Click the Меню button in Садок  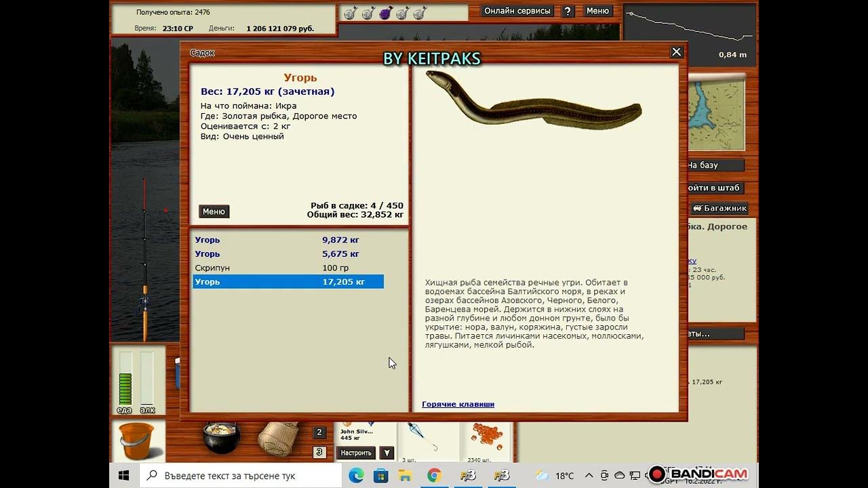(214, 211)
